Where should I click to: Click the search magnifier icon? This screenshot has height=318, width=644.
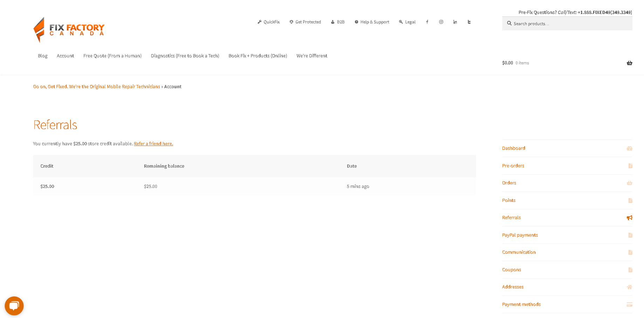point(509,23)
